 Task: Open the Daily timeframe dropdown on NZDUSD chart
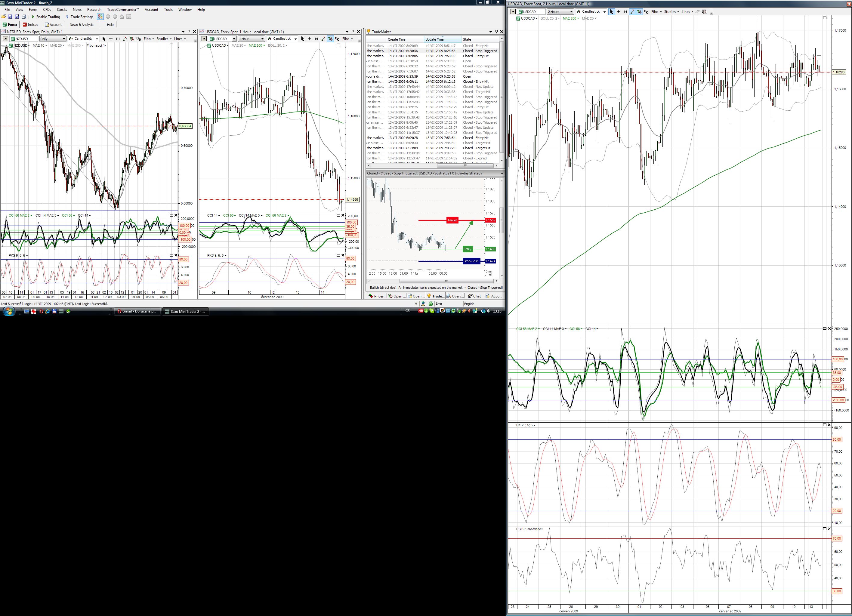(53, 39)
